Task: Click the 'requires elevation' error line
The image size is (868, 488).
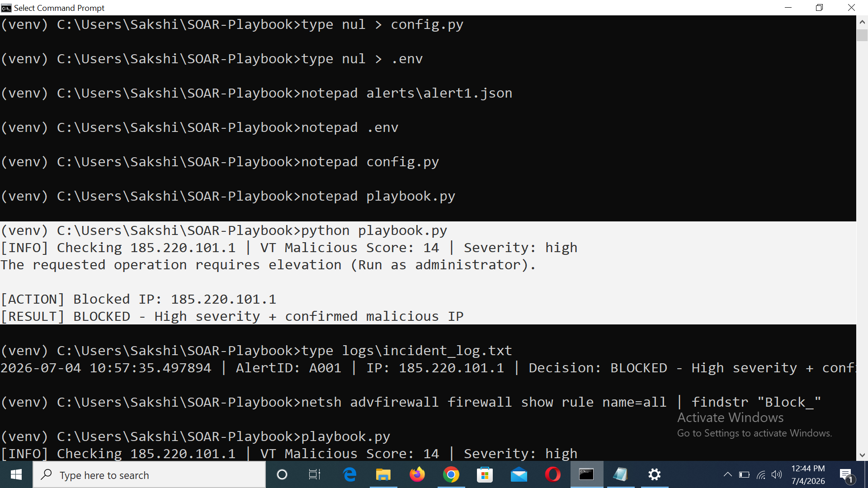Action: (x=268, y=265)
